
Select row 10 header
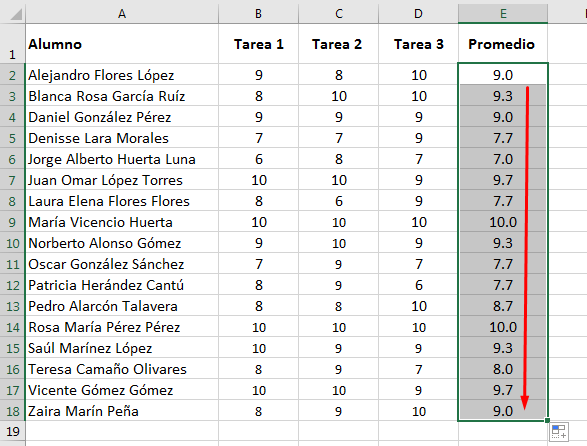[x=12, y=243]
